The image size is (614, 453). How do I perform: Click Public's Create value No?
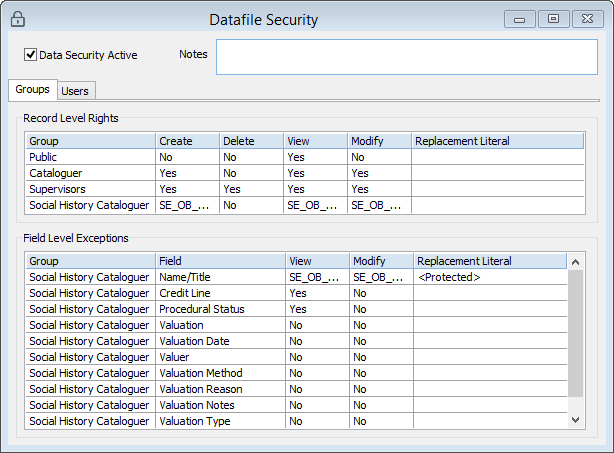(x=188, y=157)
